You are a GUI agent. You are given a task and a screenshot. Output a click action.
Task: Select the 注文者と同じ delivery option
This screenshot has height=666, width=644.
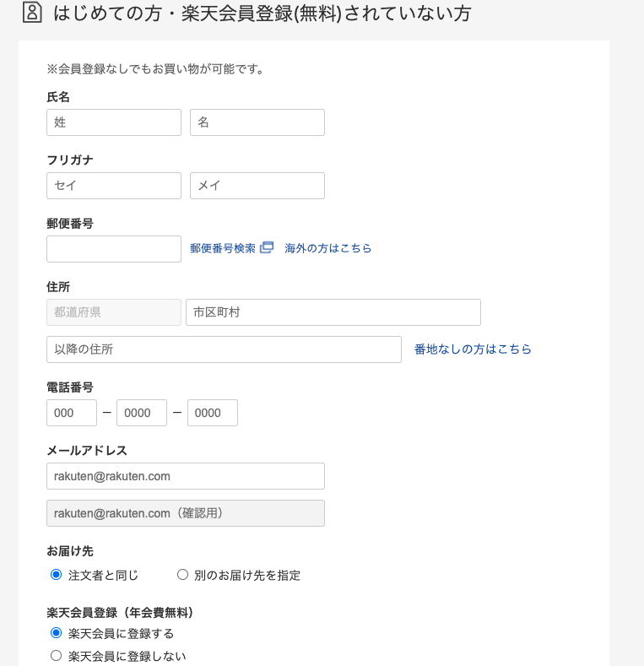(57, 575)
